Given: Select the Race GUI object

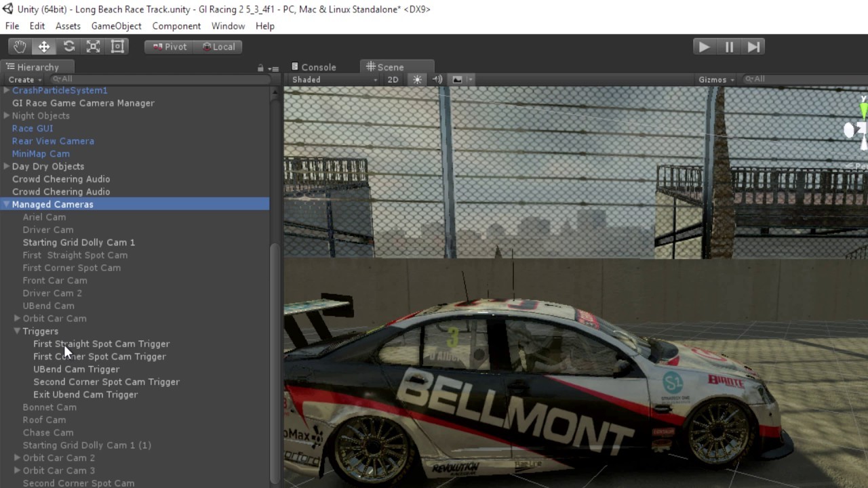Looking at the screenshot, I should (33, 128).
